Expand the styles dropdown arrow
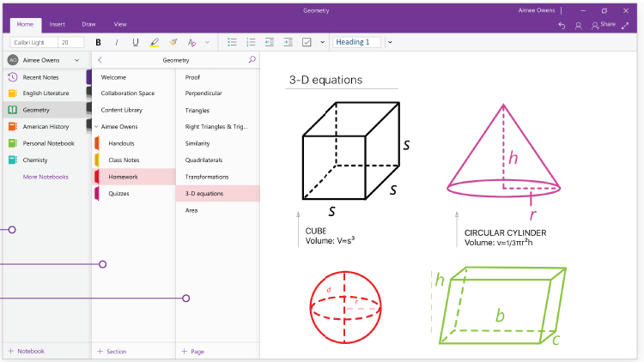Image resolution: width=644 pixels, height=362 pixels. [390, 42]
